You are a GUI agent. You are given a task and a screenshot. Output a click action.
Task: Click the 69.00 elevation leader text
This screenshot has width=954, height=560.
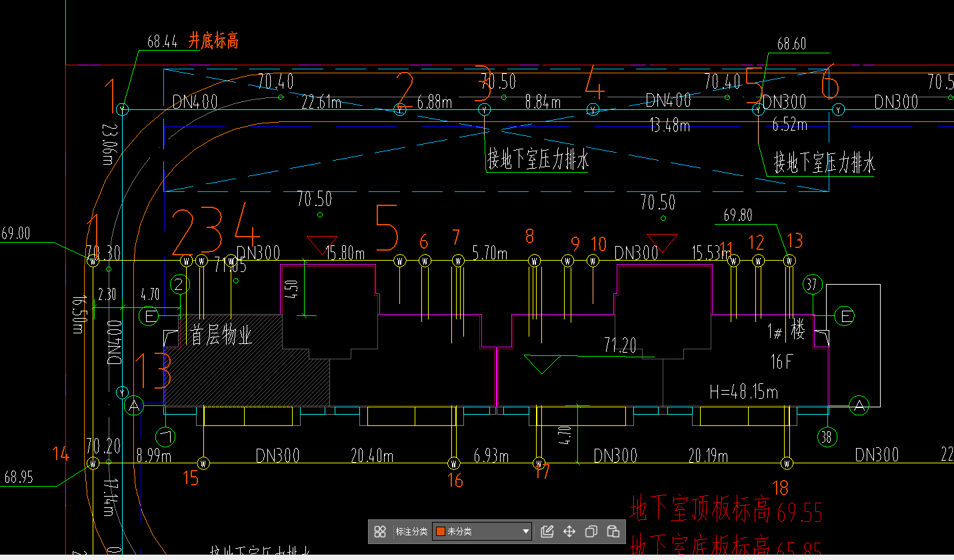(x=16, y=234)
